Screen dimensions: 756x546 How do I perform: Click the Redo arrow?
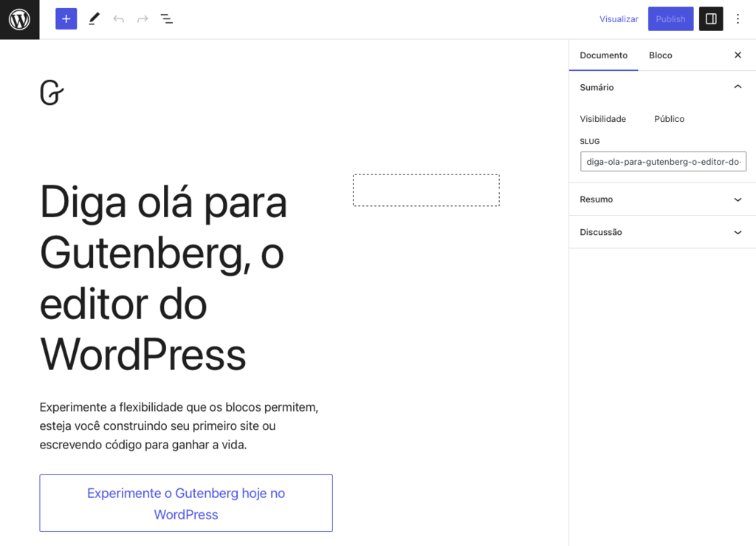click(x=142, y=18)
